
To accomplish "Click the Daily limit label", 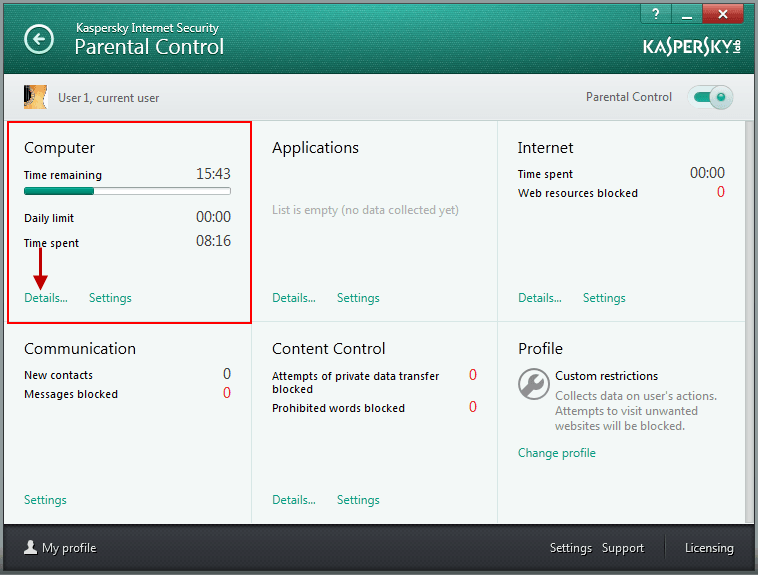I will click(x=49, y=218).
